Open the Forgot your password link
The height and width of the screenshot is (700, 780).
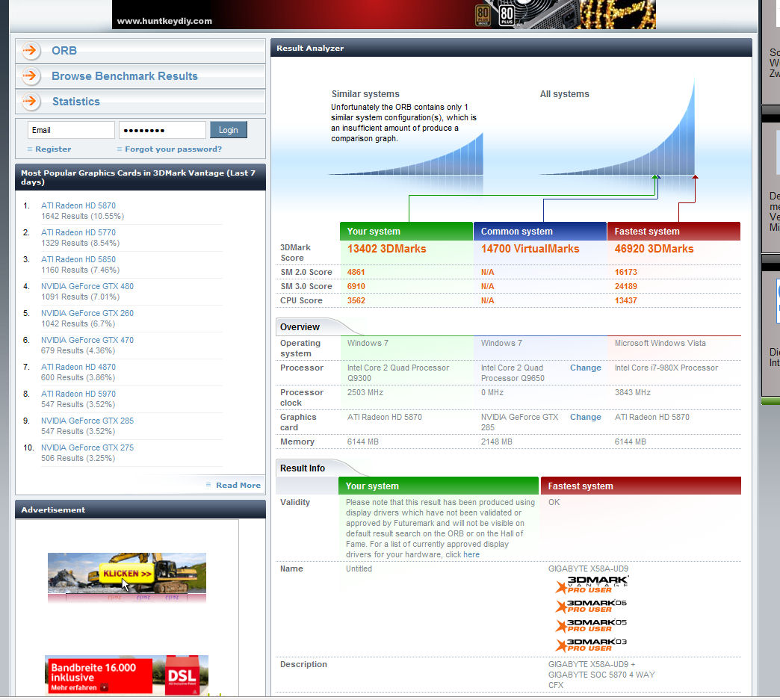coord(173,149)
